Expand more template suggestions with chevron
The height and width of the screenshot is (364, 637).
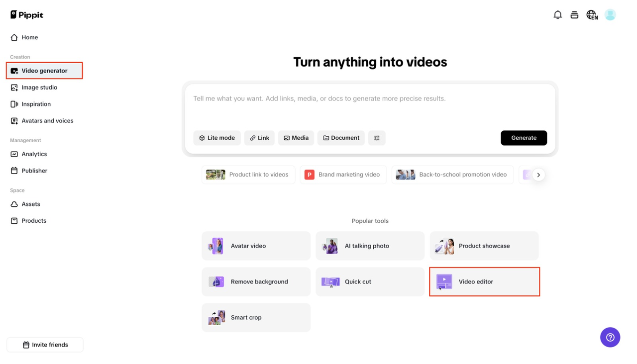538,175
